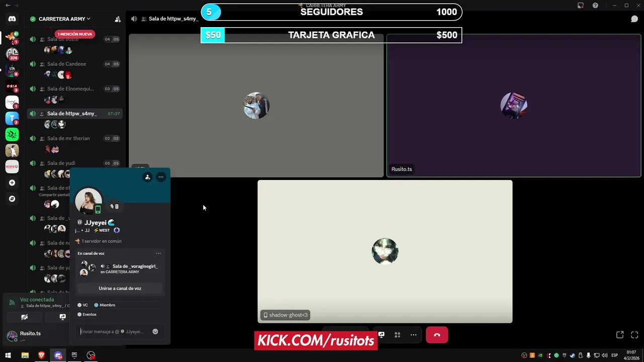Click the red disconnect call button
This screenshot has width=644, height=362.
tap(437, 335)
